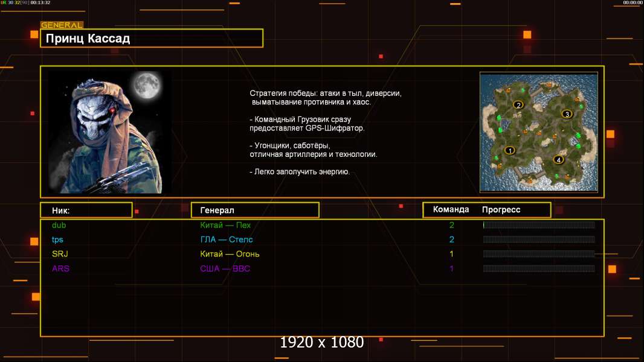Select start position 2 on the map
Viewport: 644px width, 362px height.
click(518, 105)
